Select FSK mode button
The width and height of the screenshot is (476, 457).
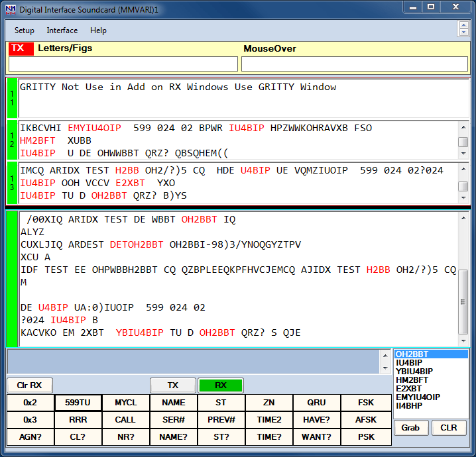point(366,403)
